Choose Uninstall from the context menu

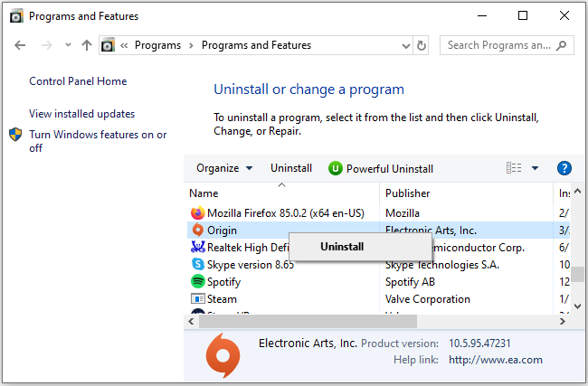pyautogui.click(x=342, y=247)
